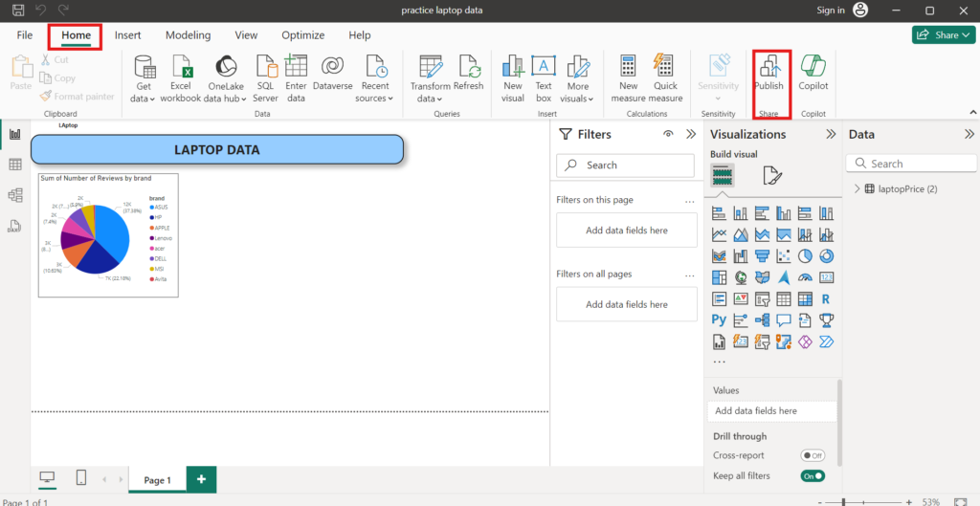980x506 pixels.
Task: Choose the KPI visualization icon
Action: click(x=741, y=299)
